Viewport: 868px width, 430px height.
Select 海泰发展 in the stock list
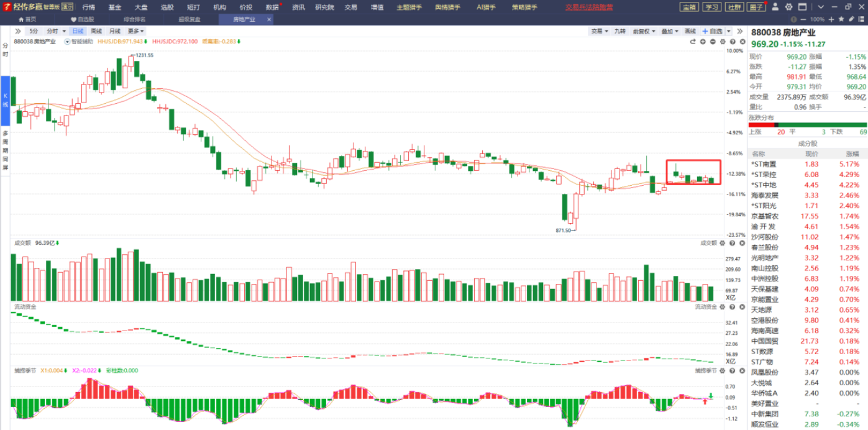pos(808,195)
